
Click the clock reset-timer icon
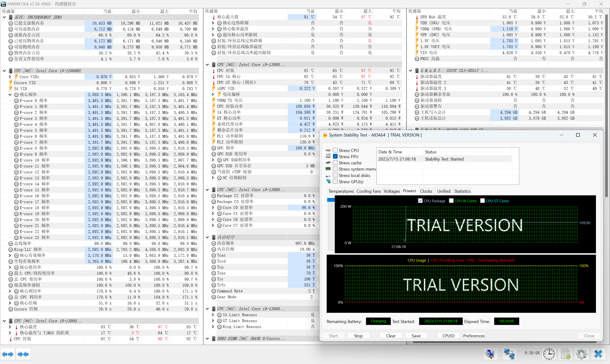point(549,354)
